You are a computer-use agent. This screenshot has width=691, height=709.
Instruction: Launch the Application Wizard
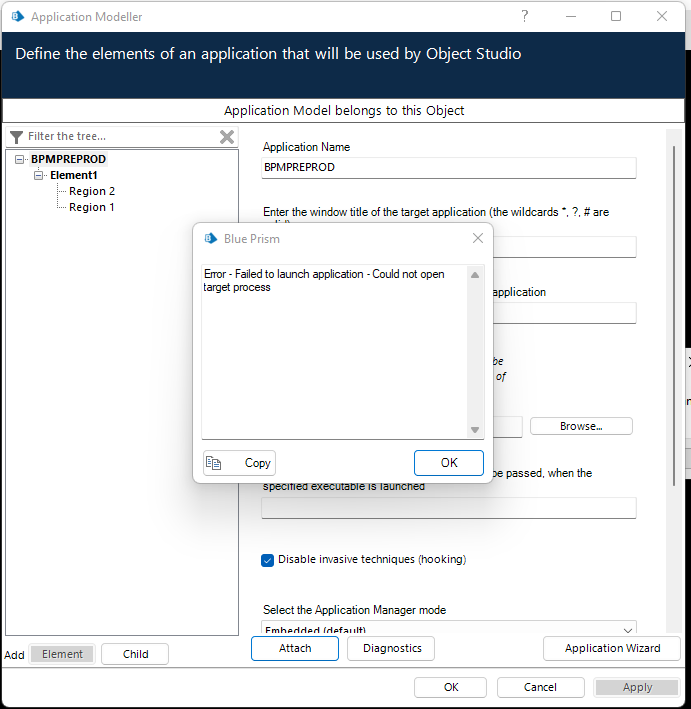pyautogui.click(x=612, y=648)
